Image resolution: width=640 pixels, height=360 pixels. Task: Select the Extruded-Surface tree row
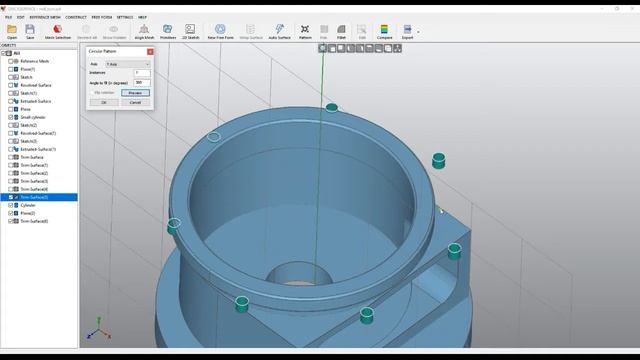[39, 101]
